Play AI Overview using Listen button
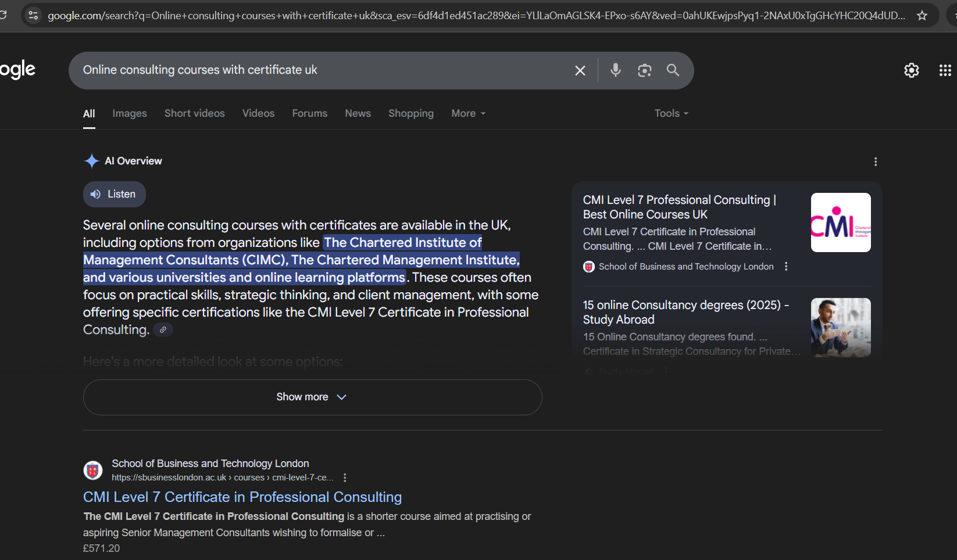The width and height of the screenshot is (957, 560). (115, 194)
